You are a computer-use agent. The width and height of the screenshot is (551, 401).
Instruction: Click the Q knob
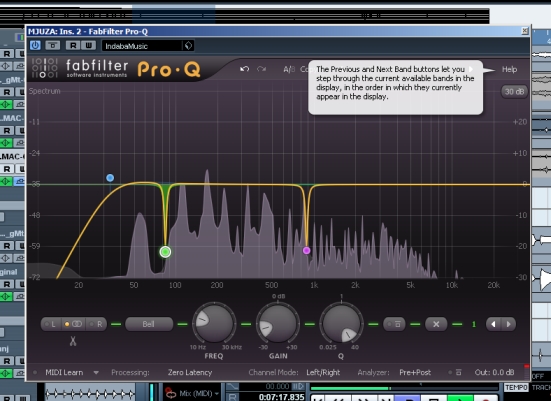(341, 323)
